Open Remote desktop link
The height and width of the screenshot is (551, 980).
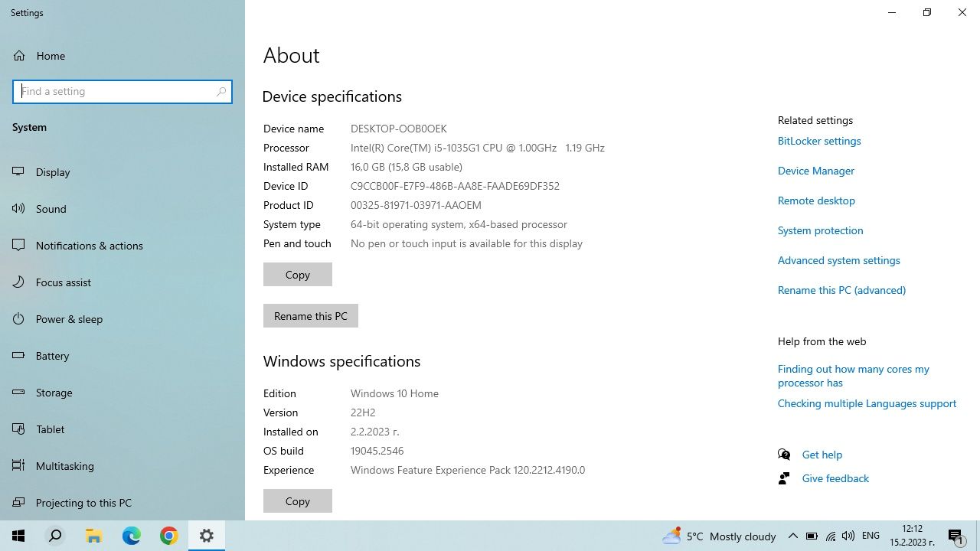coord(816,201)
